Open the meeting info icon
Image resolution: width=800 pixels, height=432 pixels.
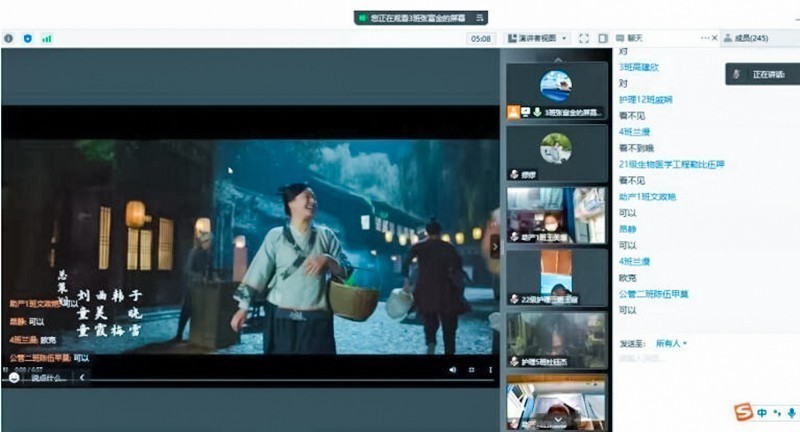(x=8, y=38)
